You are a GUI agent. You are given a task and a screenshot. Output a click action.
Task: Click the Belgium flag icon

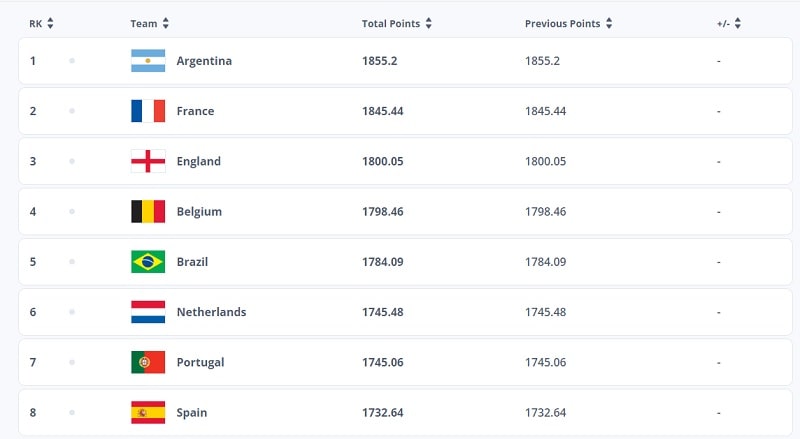[148, 212]
